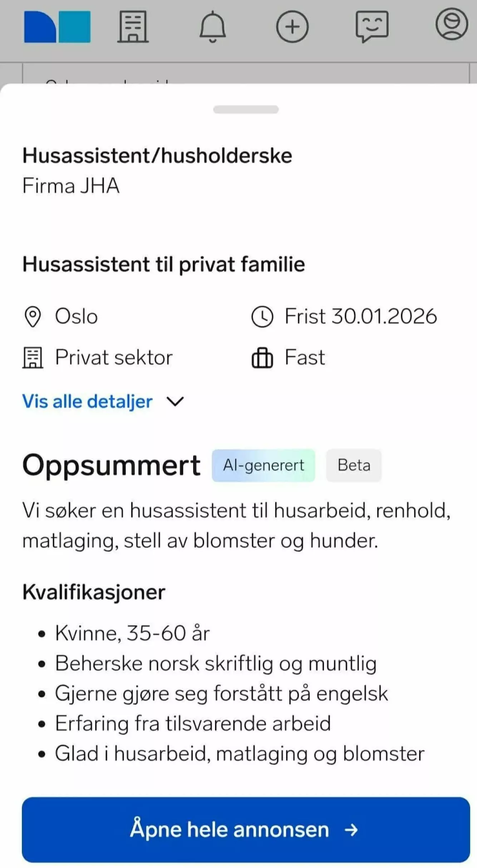Select the Husassistent/husholderske job title

(x=157, y=156)
